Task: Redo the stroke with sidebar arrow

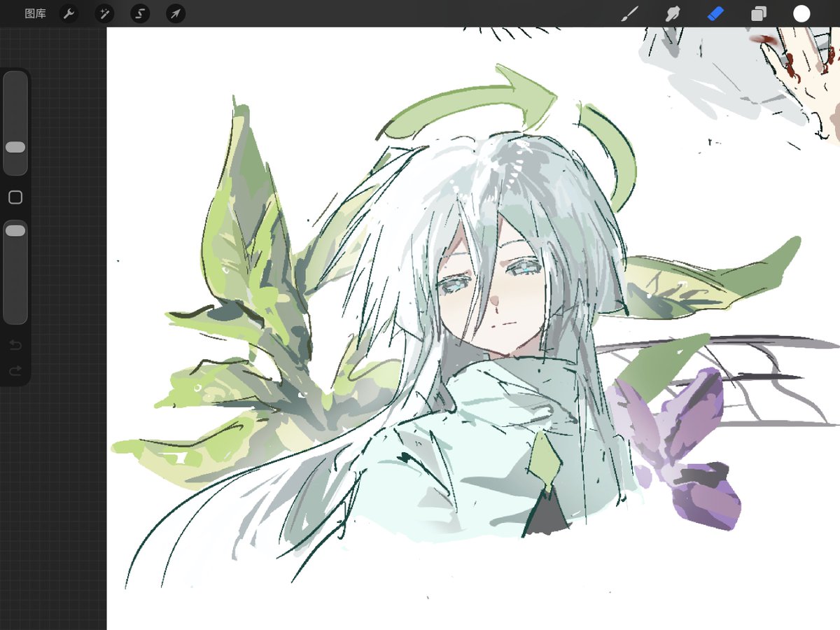Action: pyautogui.click(x=15, y=370)
